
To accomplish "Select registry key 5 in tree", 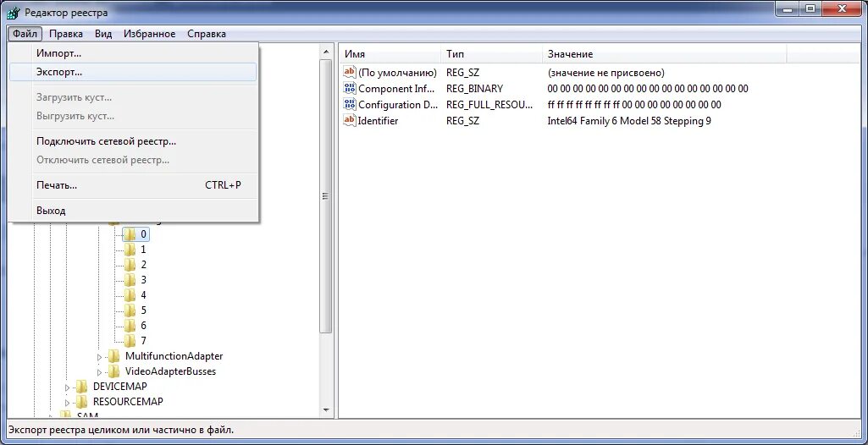I will [x=143, y=310].
